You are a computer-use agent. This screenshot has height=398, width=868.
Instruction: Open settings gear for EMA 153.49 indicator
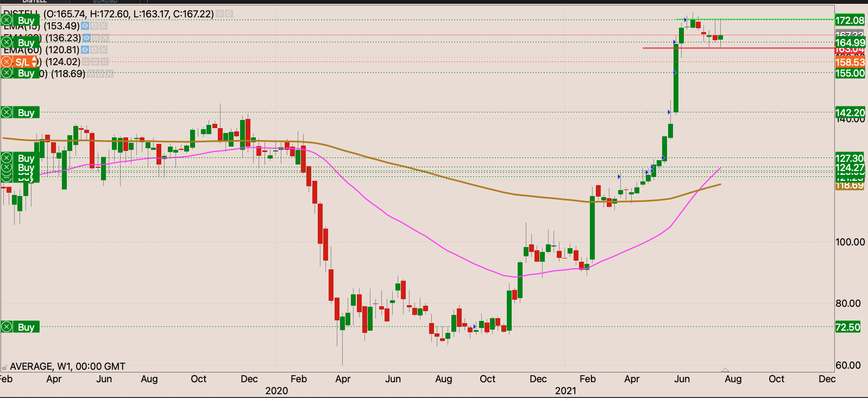(x=94, y=26)
